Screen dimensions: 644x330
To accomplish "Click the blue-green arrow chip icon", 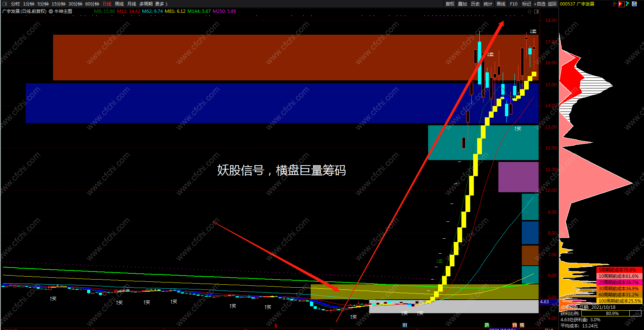I will click(x=628, y=4).
